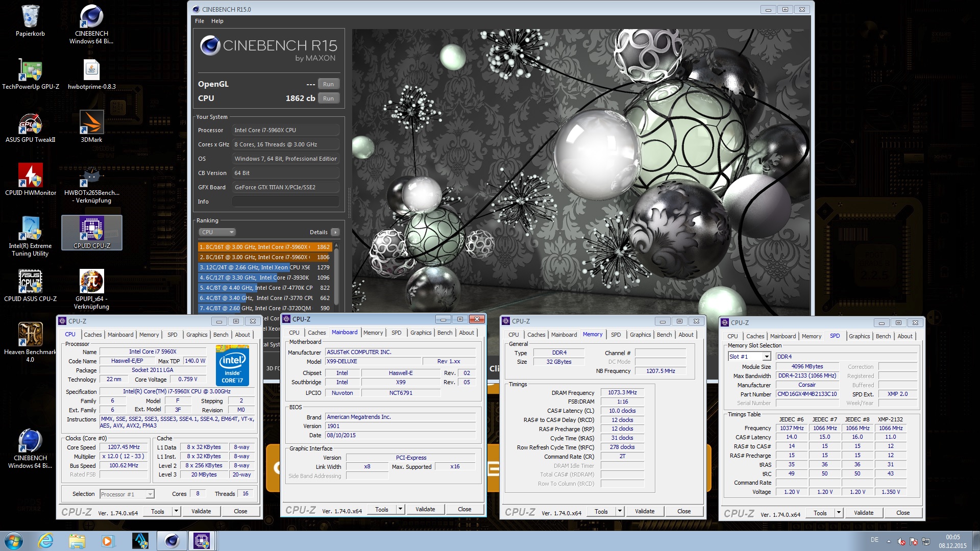Select top ranking entry scoring 1862
The image size is (980, 551).
pos(265,247)
